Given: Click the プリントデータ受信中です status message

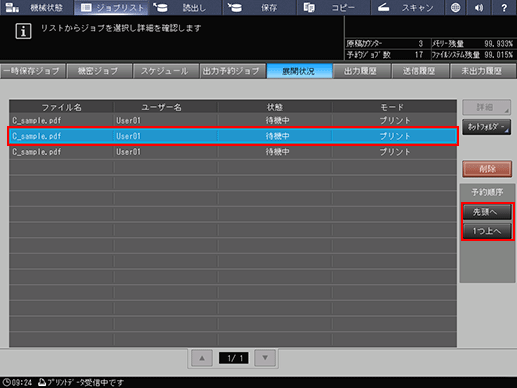Looking at the screenshot, I should 85,382.
